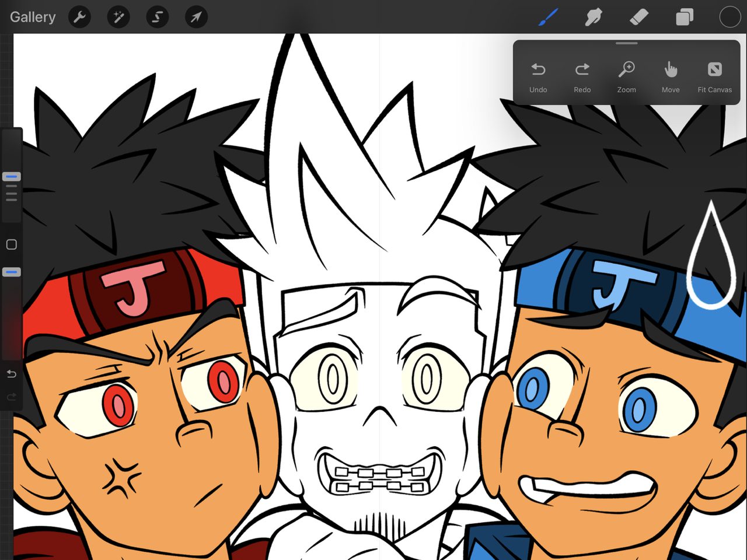Tap Fit Canvas in the quick menu
Image resolution: width=747 pixels, height=560 pixels.
pos(715,77)
